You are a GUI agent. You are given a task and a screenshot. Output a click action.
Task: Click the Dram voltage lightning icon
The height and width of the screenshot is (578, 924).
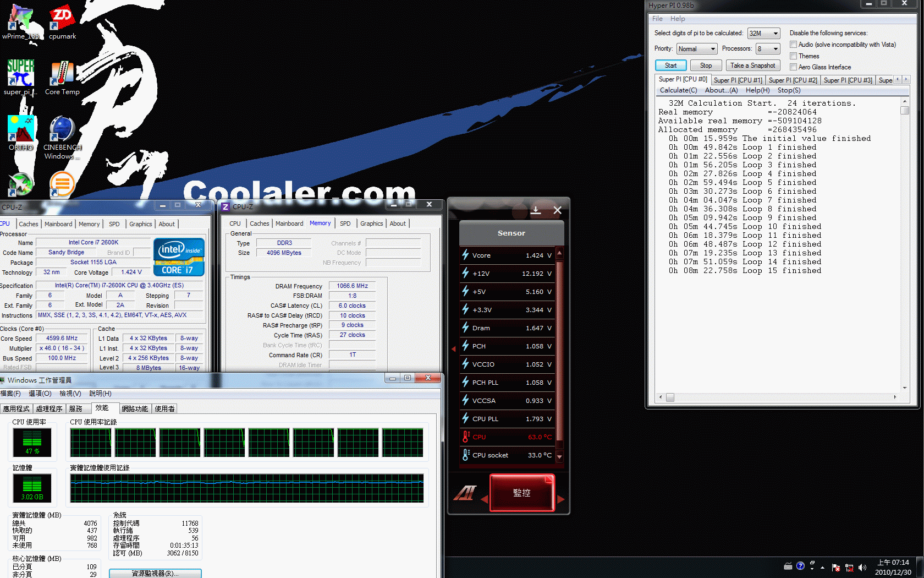point(465,328)
